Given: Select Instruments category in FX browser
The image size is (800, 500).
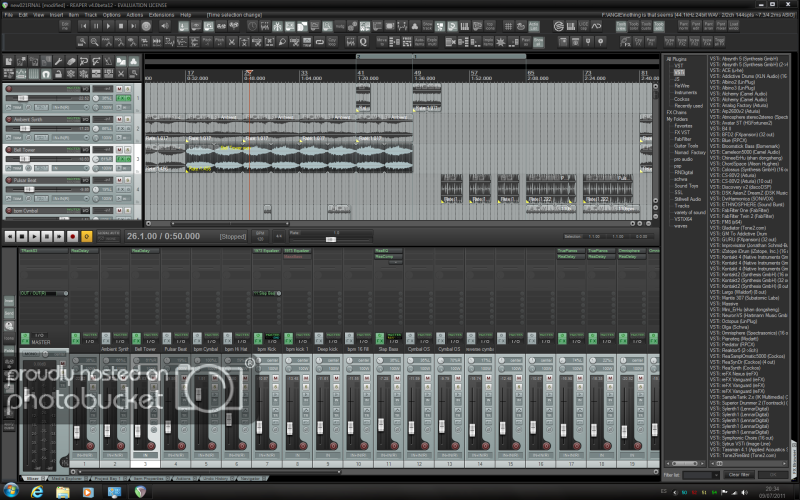Looking at the screenshot, I should click(685, 91).
